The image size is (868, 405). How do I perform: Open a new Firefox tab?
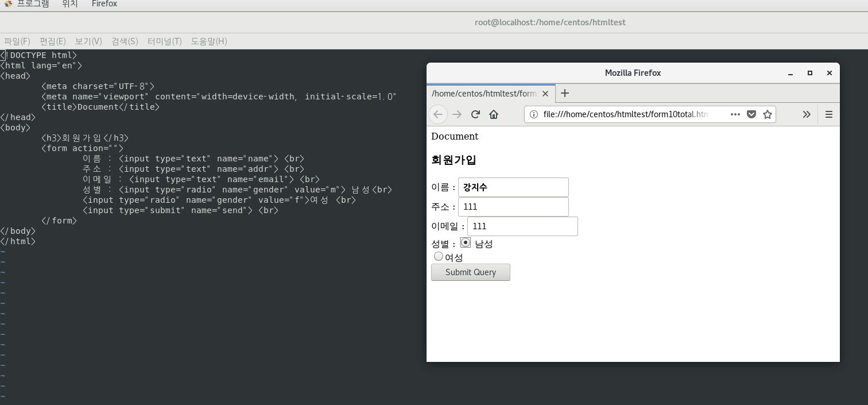point(565,93)
